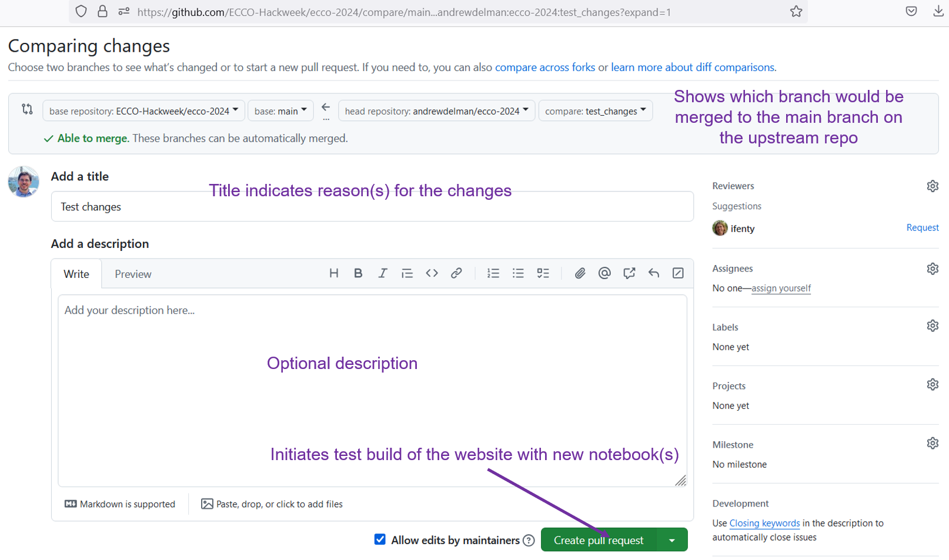Screen dimensions: 949x560
Task: Apply italic formatting in description toolbar
Action: [383, 273]
